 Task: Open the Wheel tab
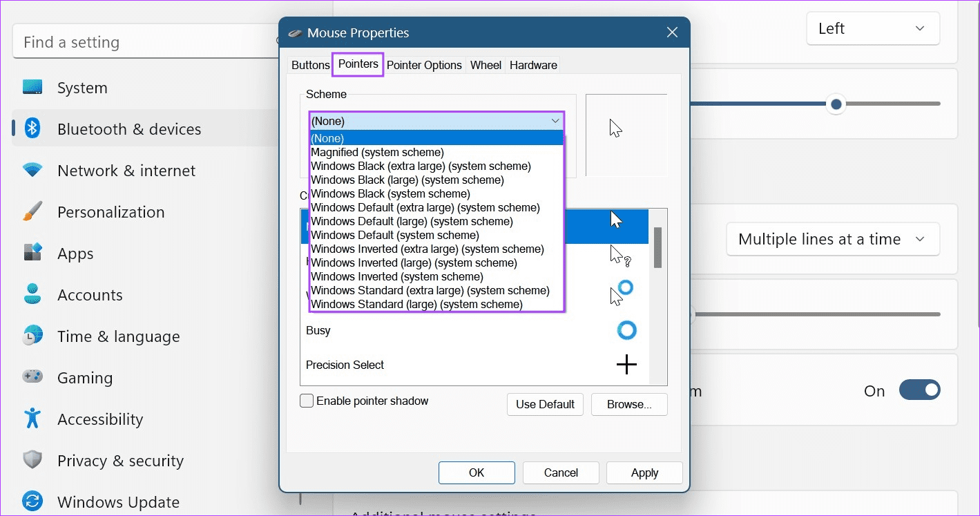(x=486, y=65)
